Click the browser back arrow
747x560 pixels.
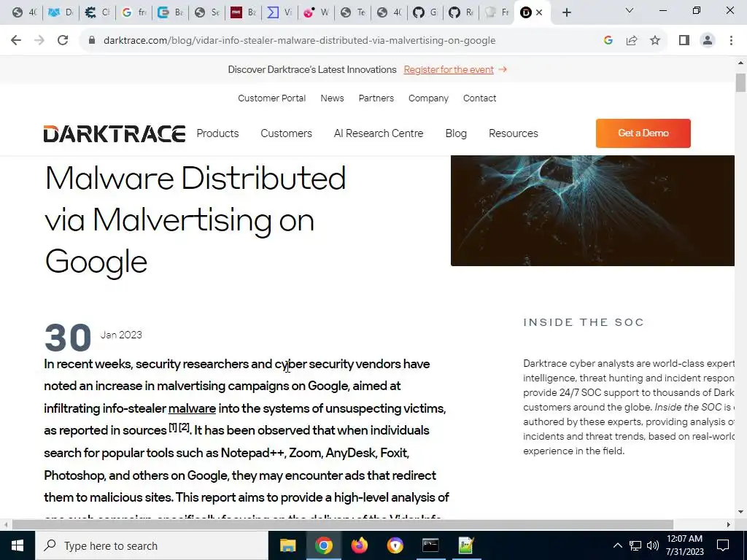click(16, 41)
